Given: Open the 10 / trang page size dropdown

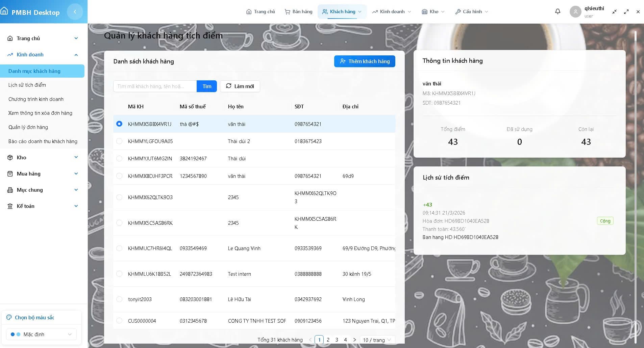Looking at the screenshot, I should (376, 340).
